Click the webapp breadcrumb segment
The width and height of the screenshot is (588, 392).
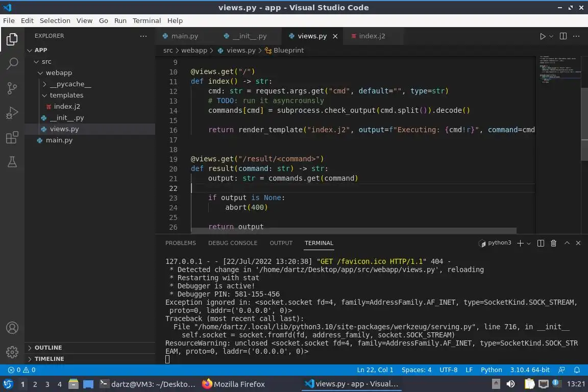[x=194, y=50]
